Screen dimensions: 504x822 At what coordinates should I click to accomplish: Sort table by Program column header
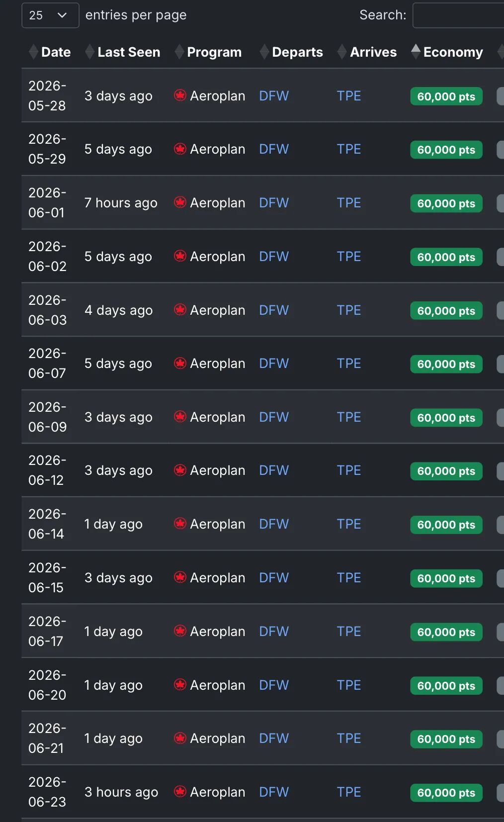coord(214,52)
